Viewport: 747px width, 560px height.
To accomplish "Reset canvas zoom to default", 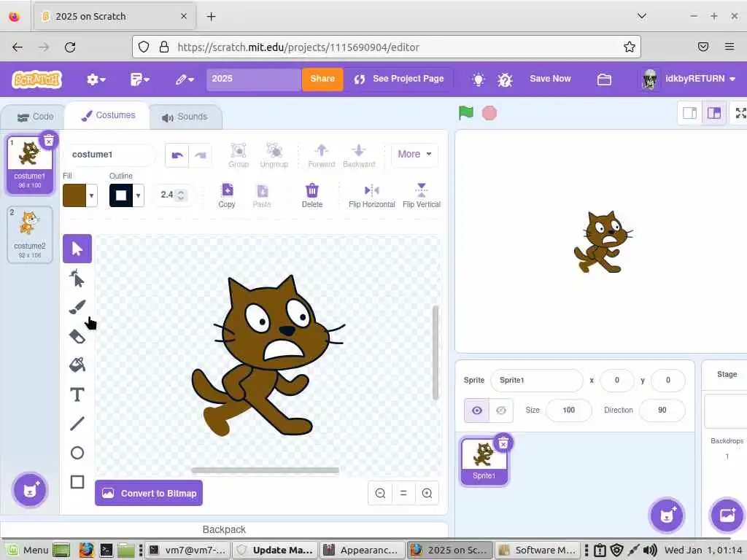I will 403,494.
